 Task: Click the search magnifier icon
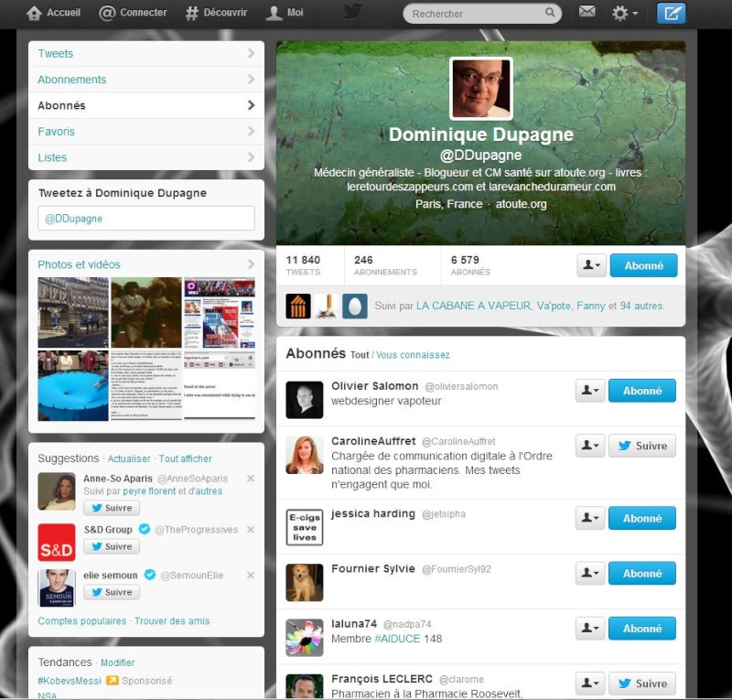tap(550, 13)
